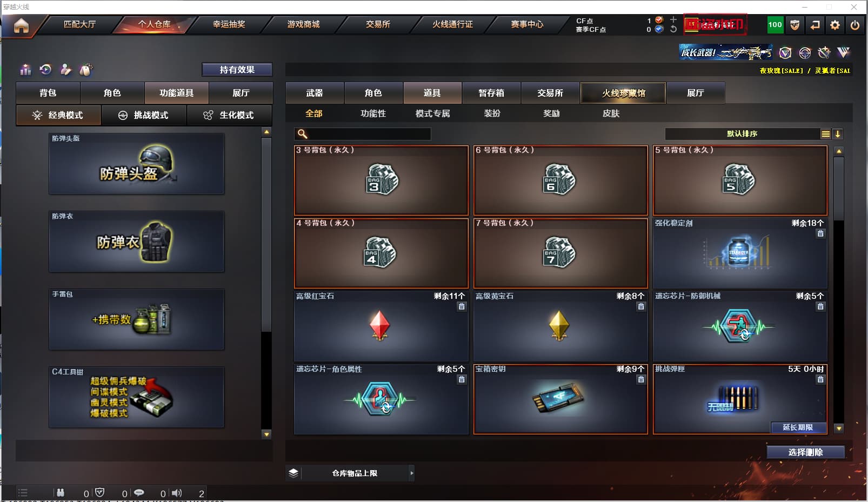868x502 pixels.
Task: Click the left equipment list scrollbar down arrow
Action: click(266, 434)
